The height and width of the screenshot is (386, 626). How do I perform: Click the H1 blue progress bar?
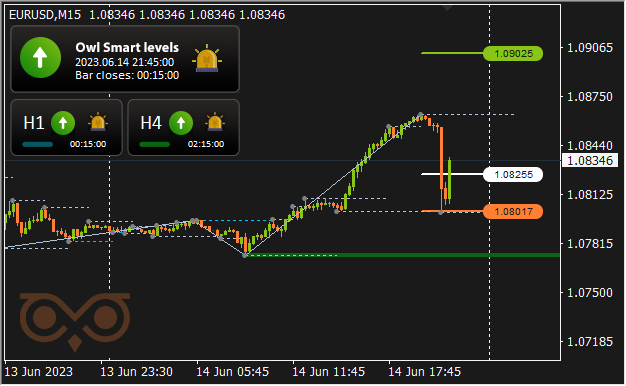pos(38,145)
